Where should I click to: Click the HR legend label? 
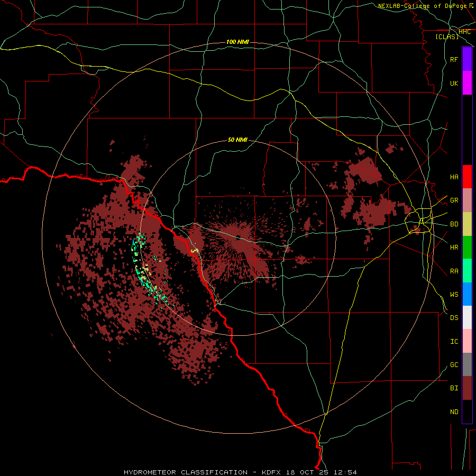(x=454, y=248)
